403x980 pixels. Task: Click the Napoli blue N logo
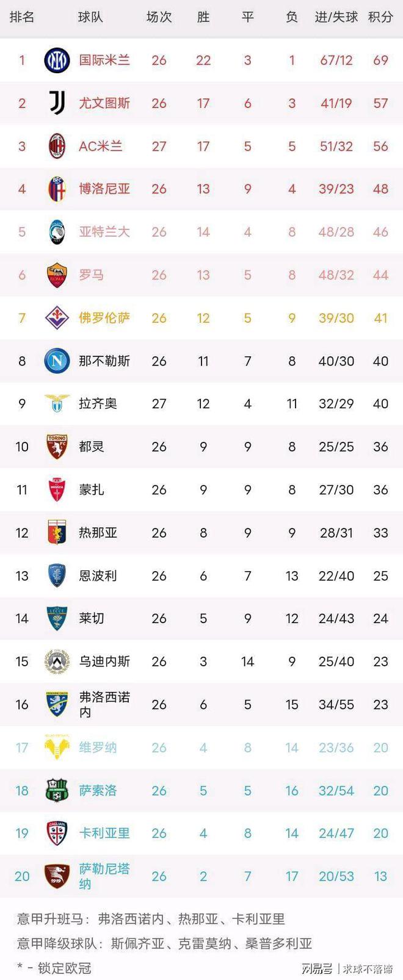click(57, 361)
